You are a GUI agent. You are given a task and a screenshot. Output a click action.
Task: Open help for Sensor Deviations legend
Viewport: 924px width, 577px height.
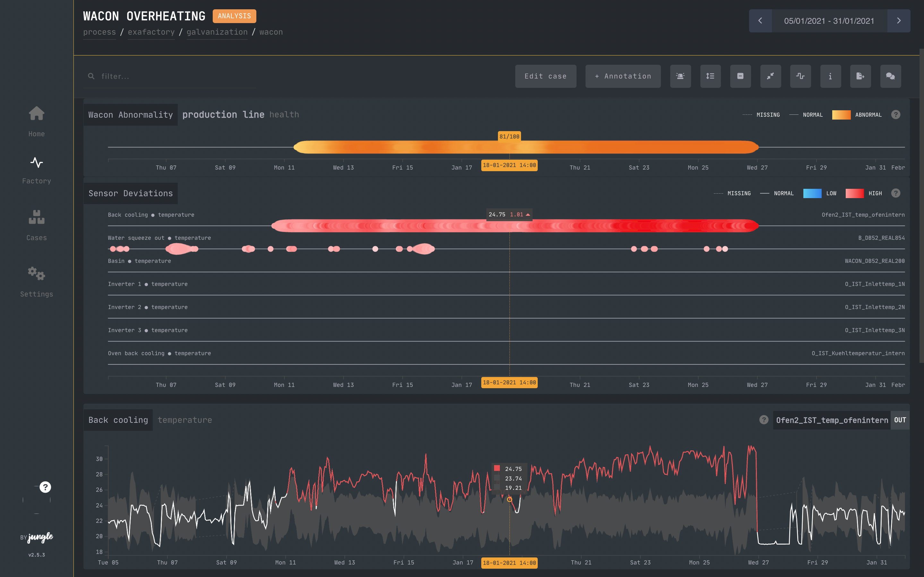pyautogui.click(x=895, y=193)
